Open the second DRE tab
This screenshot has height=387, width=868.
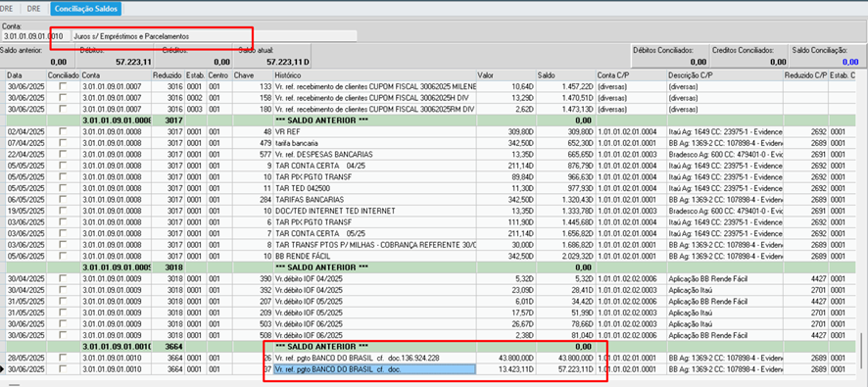(34, 8)
